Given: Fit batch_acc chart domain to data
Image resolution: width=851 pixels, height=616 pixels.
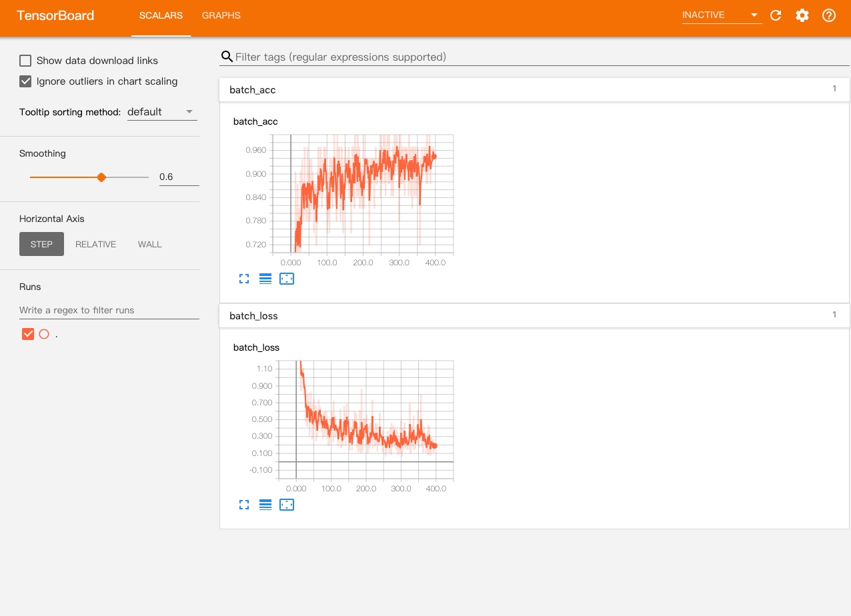Looking at the screenshot, I should coord(287,279).
